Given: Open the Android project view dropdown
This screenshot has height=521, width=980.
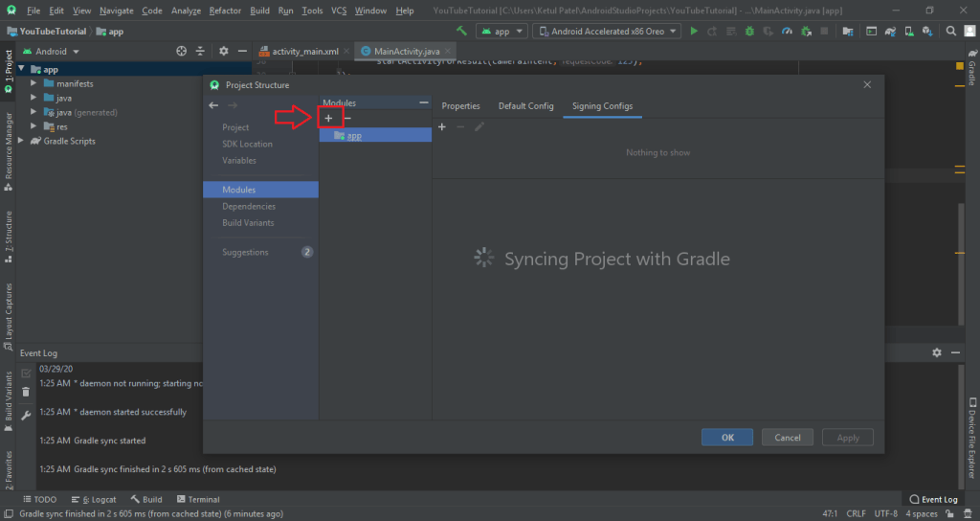Looking at the screenshot, I should coord(51,51).
